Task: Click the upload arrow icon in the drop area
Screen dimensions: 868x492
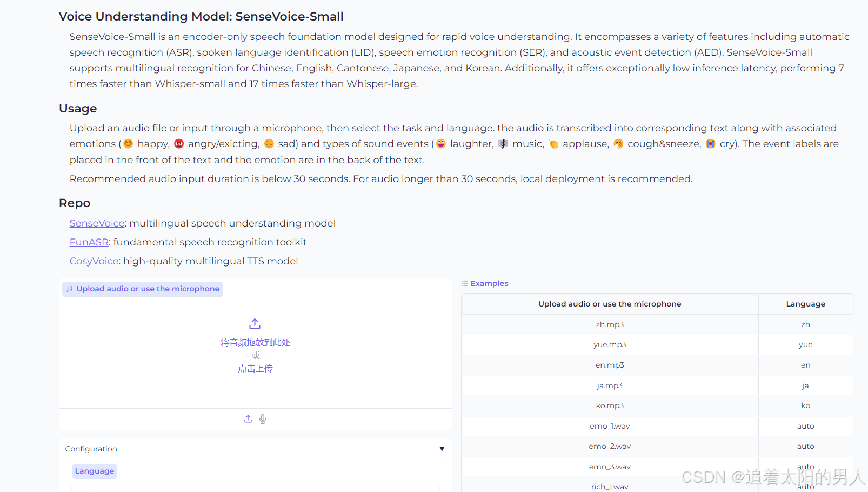Action: (255, 324)
